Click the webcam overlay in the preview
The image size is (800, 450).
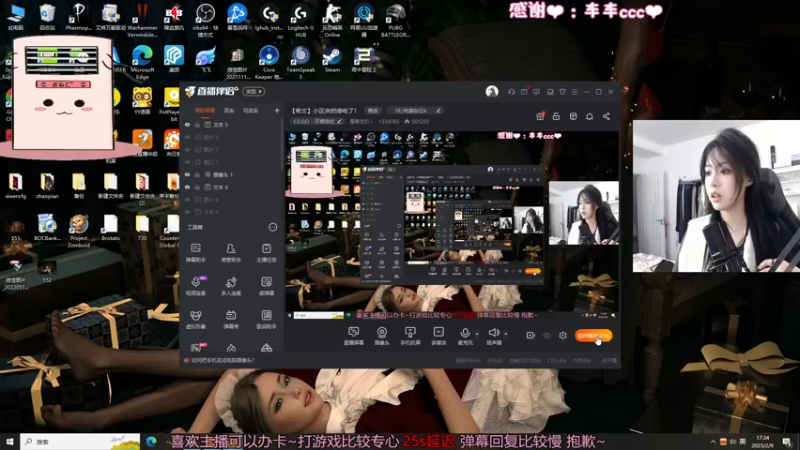coord(584,213)
